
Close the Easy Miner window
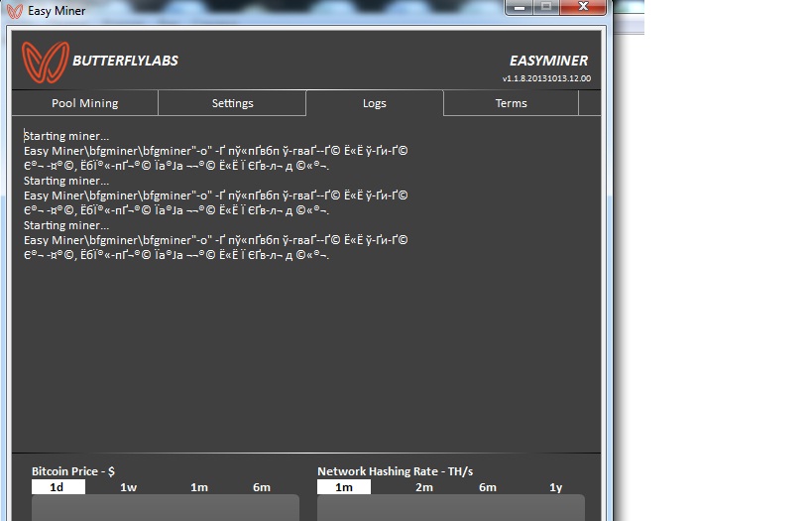click(583, 7)
